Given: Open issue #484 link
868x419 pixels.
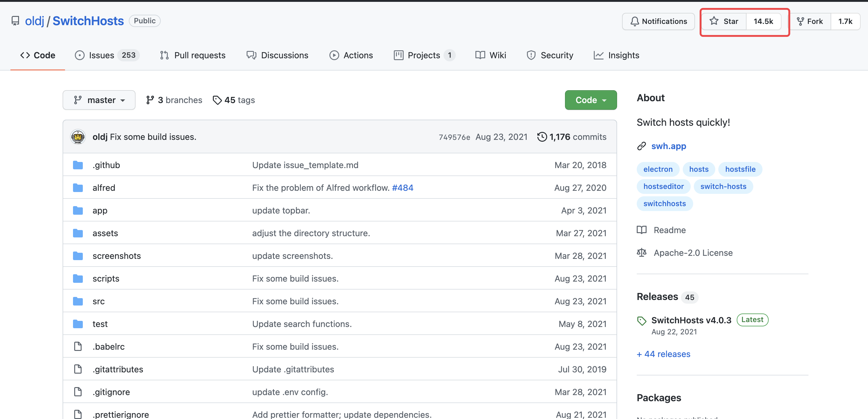Looking at the screenshot, I should tap(402, 188).
